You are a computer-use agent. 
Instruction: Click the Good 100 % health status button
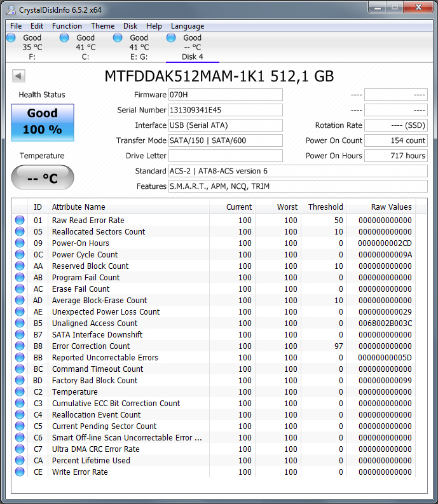[43, 123]
